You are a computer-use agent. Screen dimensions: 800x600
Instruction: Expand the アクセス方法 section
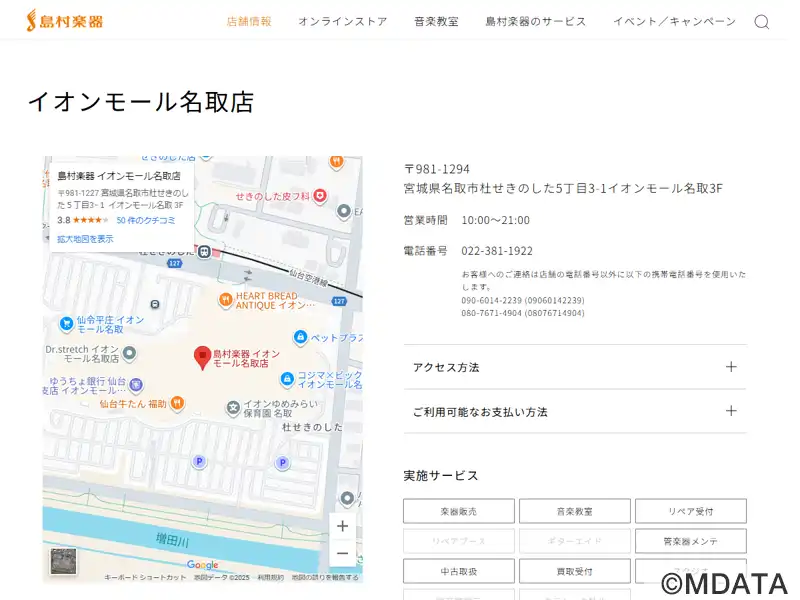click(575, 367)
